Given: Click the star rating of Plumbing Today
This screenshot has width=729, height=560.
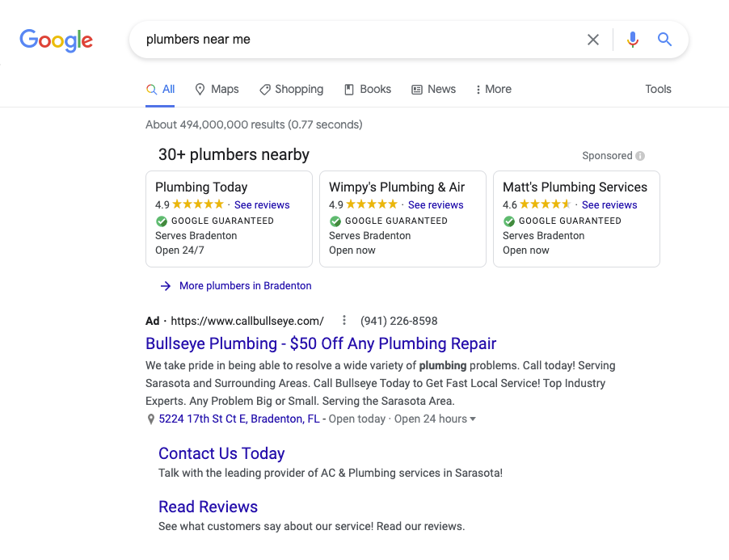Looking at the screenshot, I should point(198,204).
